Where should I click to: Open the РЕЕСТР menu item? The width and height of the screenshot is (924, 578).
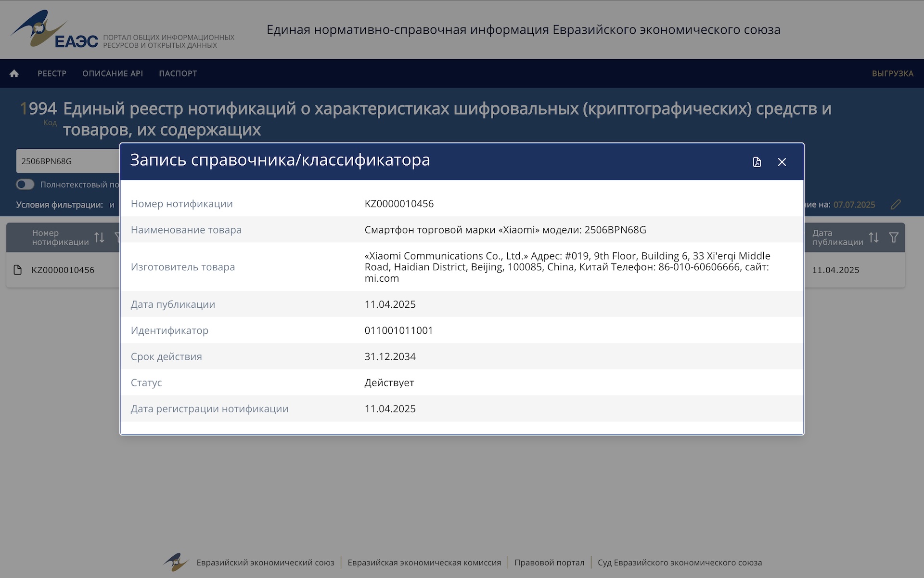point(52,73)
